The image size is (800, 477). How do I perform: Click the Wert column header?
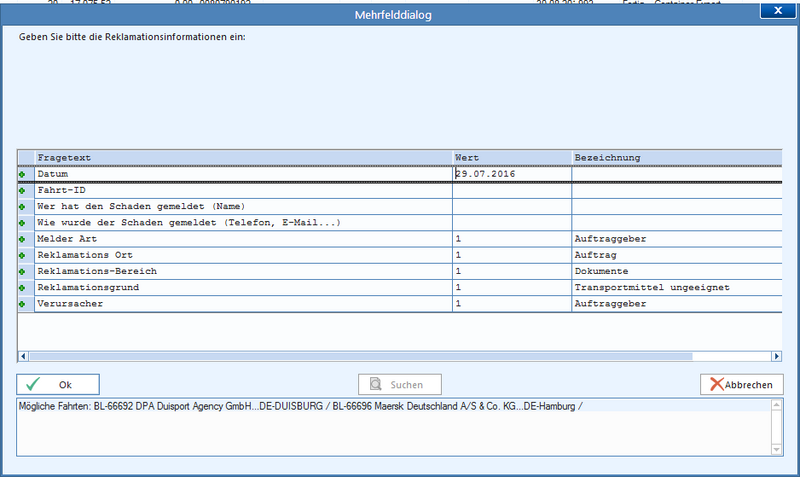pyautogui.click(x=512, y=158)
